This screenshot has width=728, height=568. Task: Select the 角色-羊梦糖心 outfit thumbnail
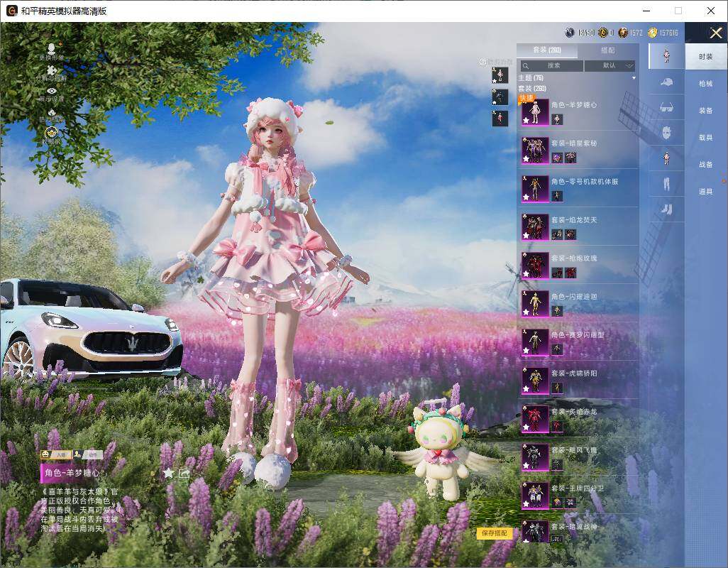tap(535, 112)
